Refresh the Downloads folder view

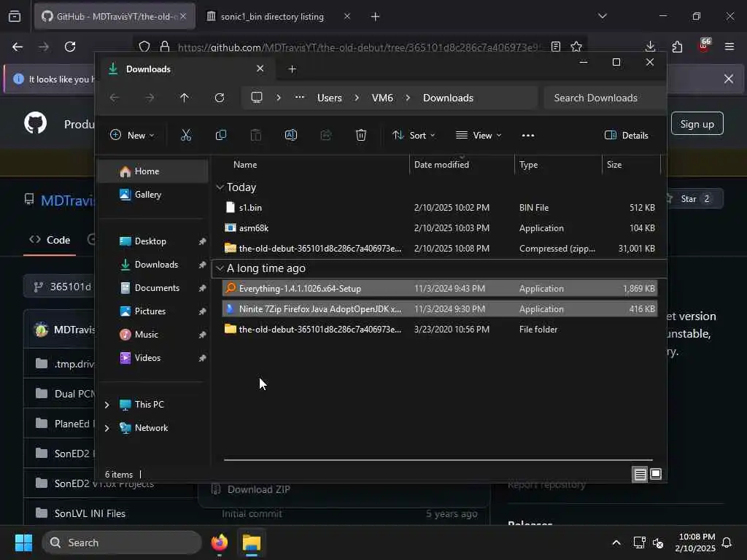(219, 98)
